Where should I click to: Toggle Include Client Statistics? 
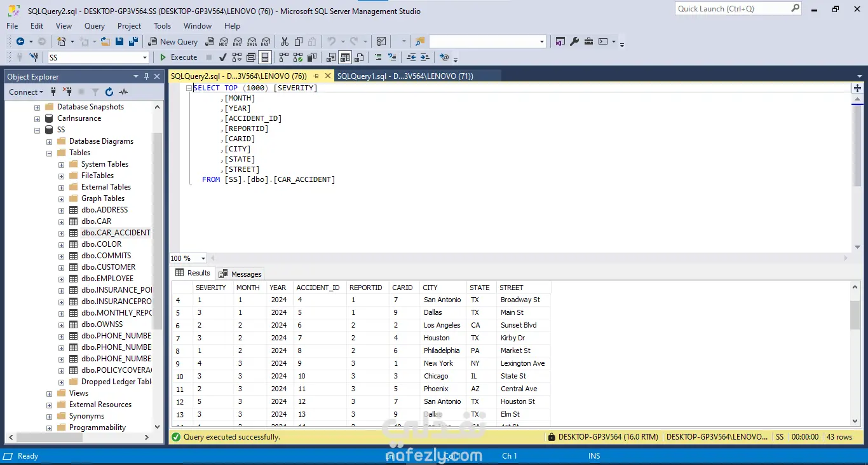312,57
